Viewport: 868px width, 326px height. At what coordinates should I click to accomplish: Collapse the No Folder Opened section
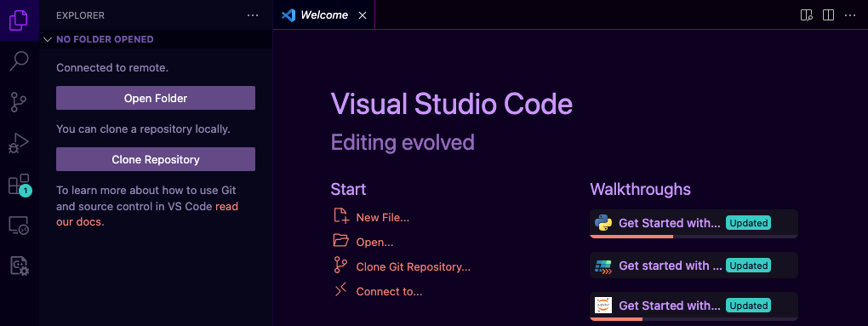point(156,39)
